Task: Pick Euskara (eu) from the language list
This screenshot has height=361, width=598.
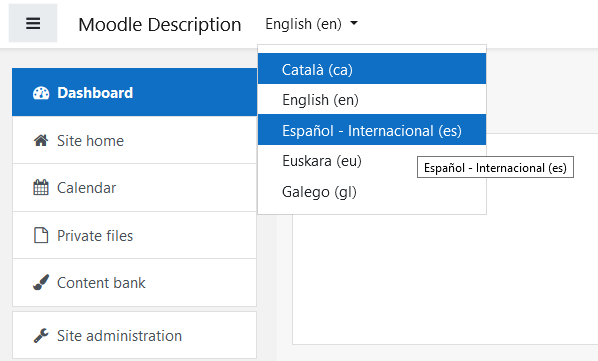Action: tap(372, 160)
